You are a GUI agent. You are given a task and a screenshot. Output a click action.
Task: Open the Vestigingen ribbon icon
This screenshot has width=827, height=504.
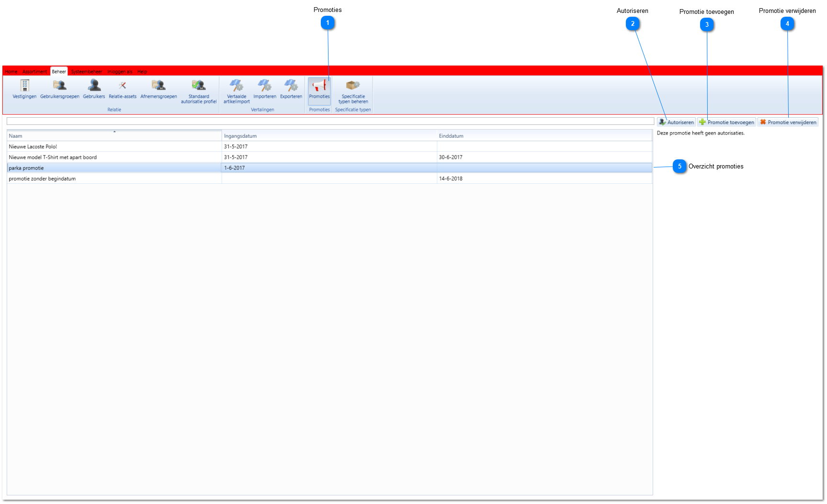[24, 90]
